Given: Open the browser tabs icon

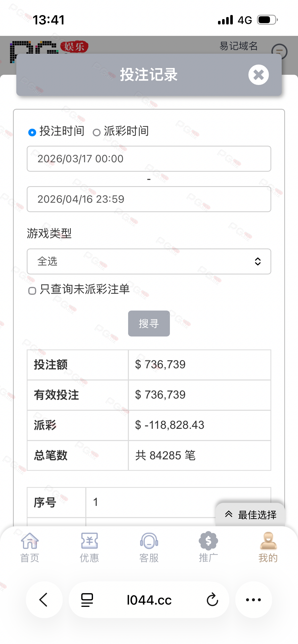Looking at the screenshot, I should click(87, 600).
